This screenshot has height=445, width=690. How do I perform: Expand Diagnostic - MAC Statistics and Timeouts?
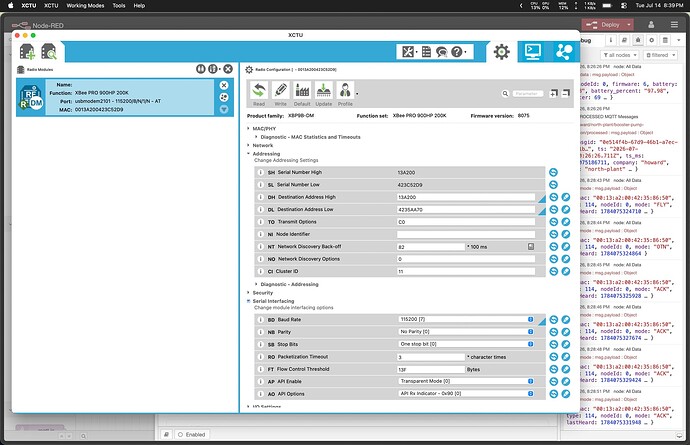point(257,137)
